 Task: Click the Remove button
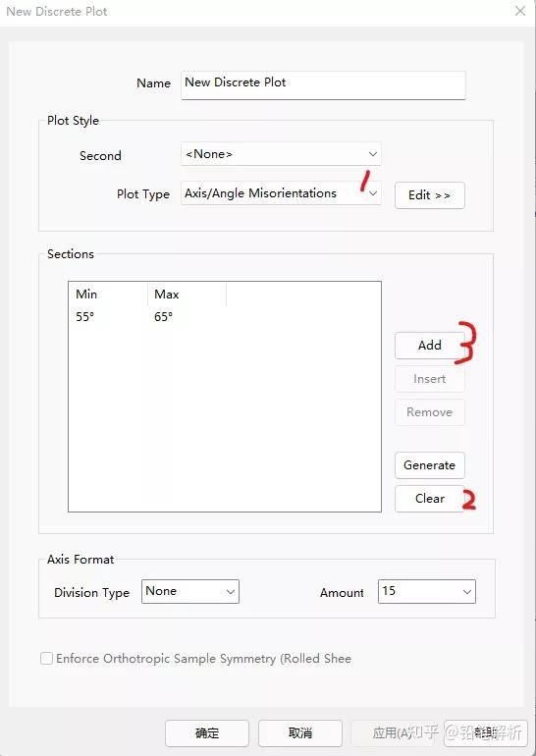click(429, 412)
